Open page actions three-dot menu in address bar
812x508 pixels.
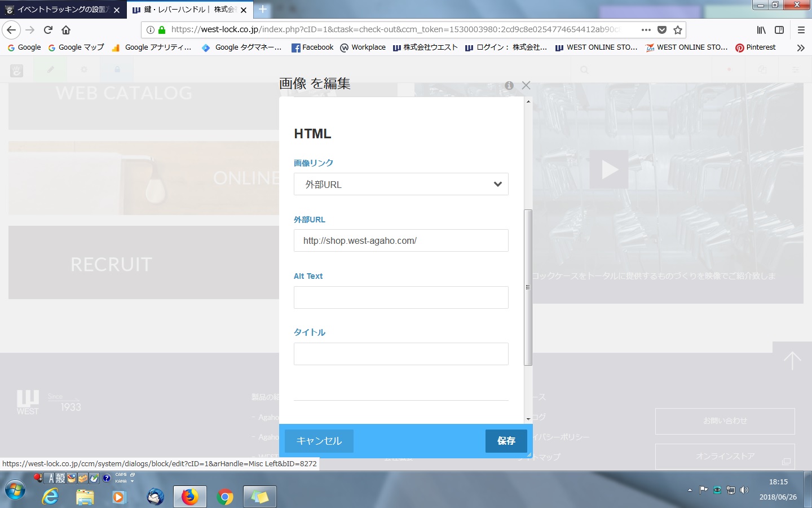point(646,30)
